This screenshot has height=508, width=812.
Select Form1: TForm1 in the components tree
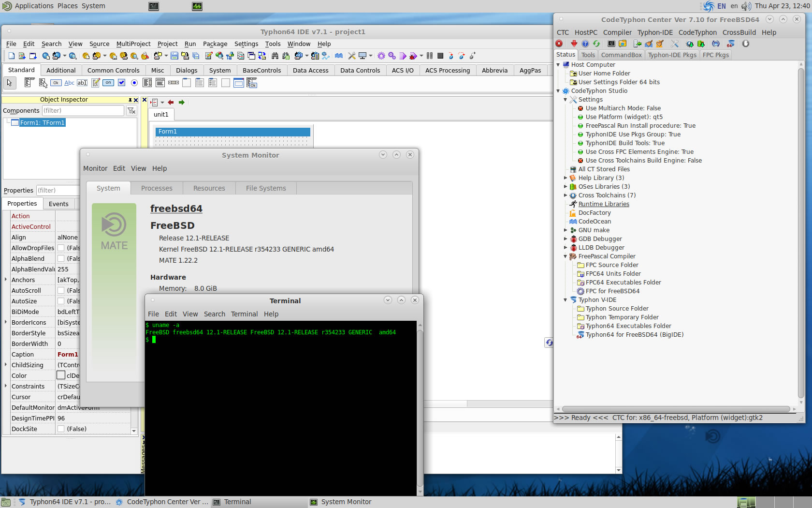tap(42, 122)
